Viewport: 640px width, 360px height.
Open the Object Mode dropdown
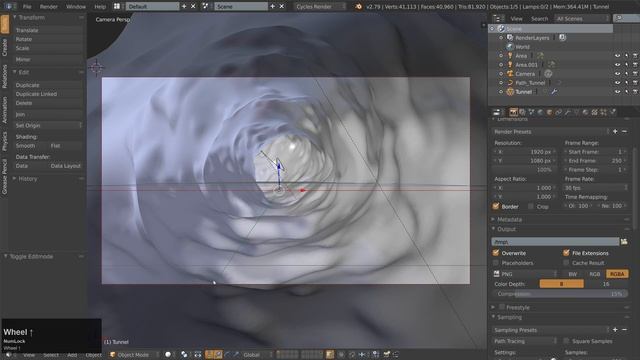pyautogui.click(x=133, y=355)
